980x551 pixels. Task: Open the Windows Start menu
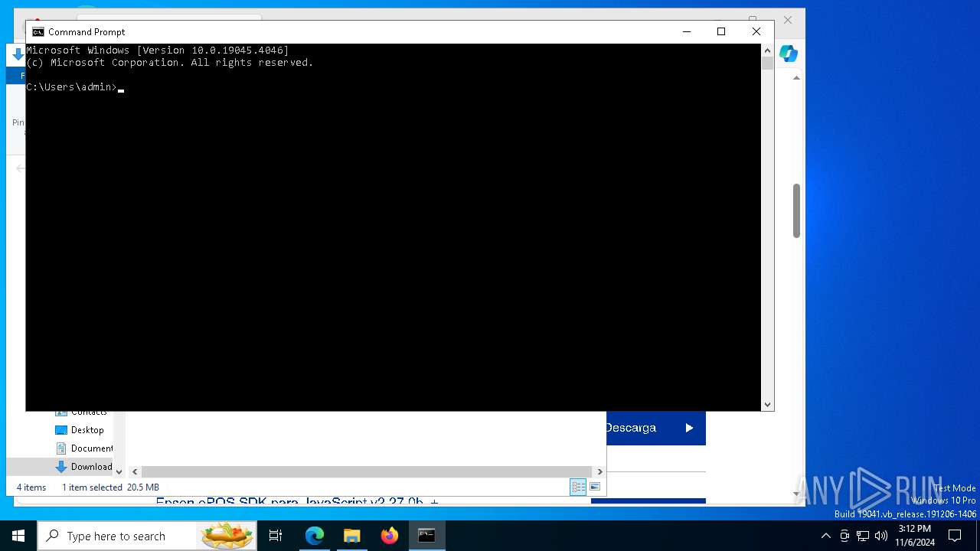click(18, 536)
